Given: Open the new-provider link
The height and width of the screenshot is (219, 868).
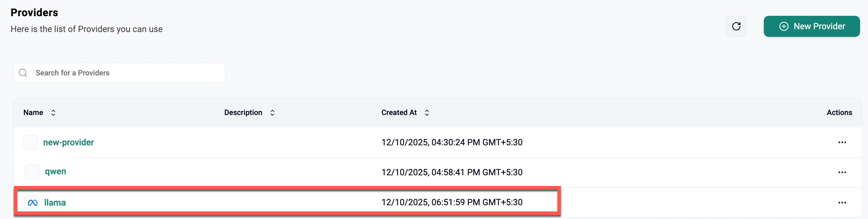Looking at the screenshot, I should 68,143.
